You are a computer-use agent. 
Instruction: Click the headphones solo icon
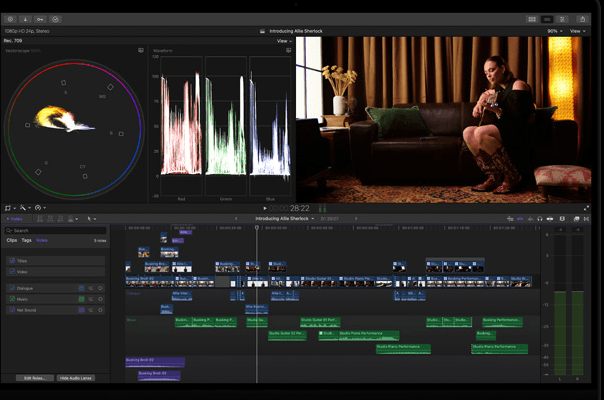coord(540,219)
